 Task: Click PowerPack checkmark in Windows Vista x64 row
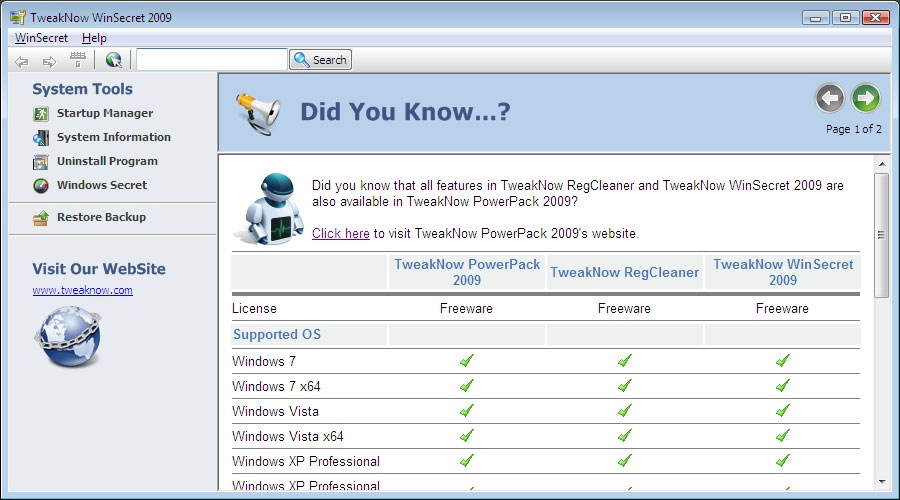tap(467, 436)
